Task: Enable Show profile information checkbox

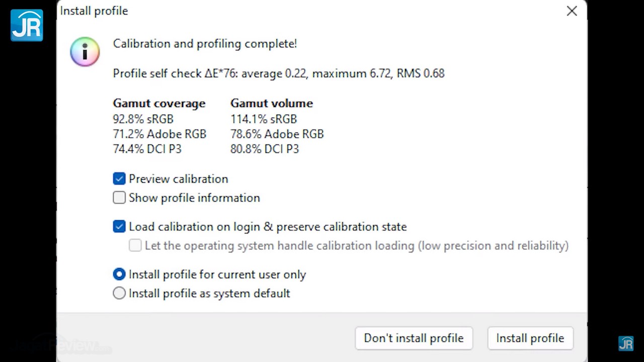Action: pos(119,198)
